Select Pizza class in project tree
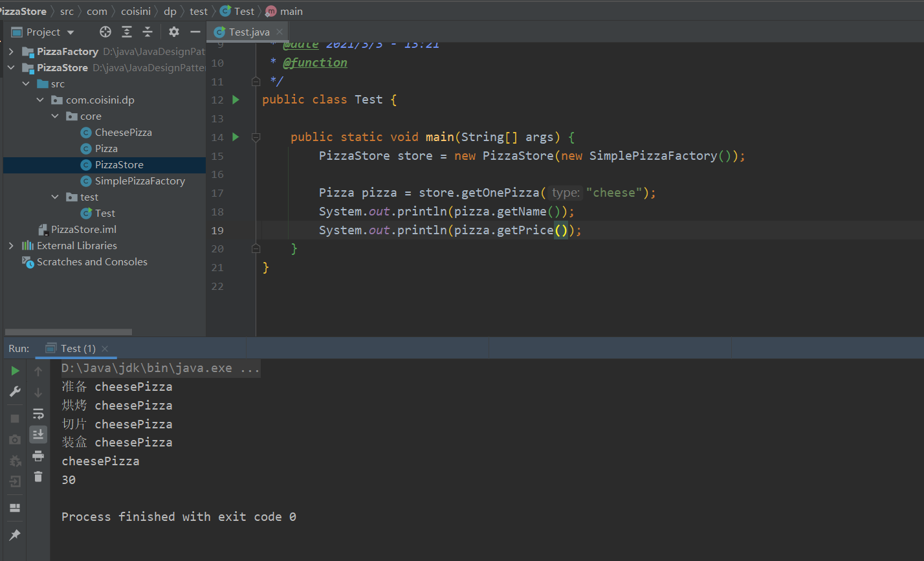The width and height of the screenshot is (924, 561). click(x=107, y=148)
